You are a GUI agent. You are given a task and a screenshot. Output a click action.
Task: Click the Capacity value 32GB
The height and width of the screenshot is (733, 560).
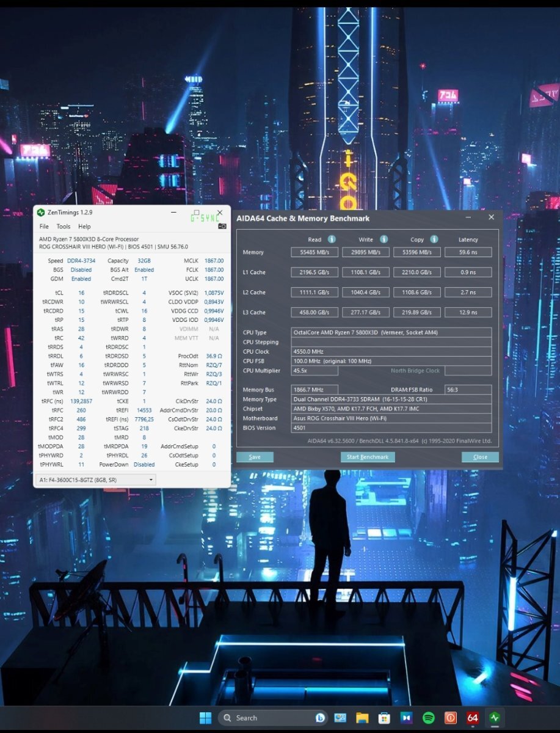pyautogui.click(x=145, y=261)
